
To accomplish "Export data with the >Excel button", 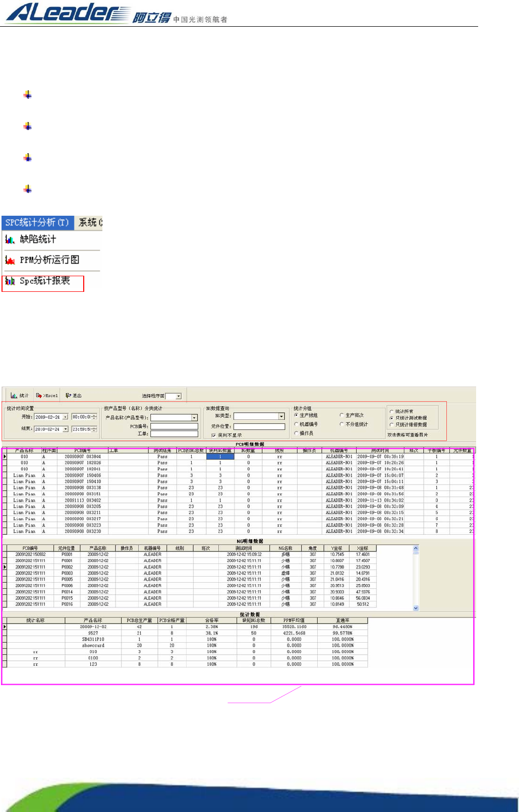I will [x=47, y=396].
